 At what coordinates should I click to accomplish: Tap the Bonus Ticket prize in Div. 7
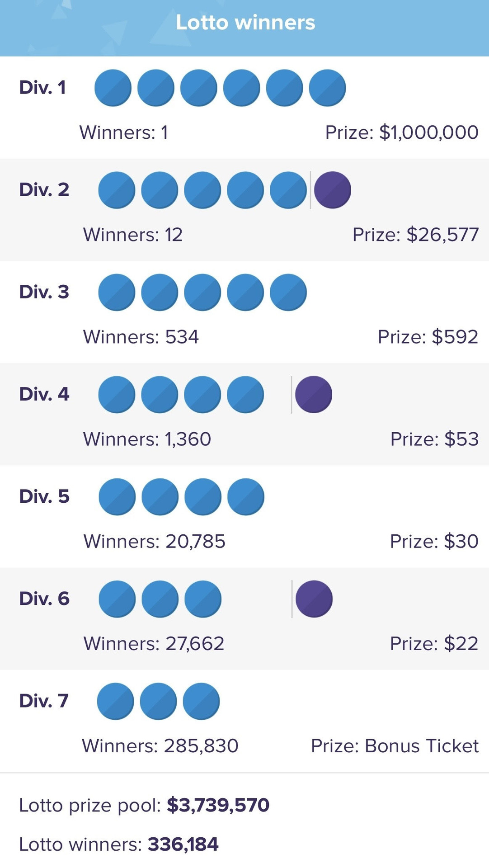(395, 746)
